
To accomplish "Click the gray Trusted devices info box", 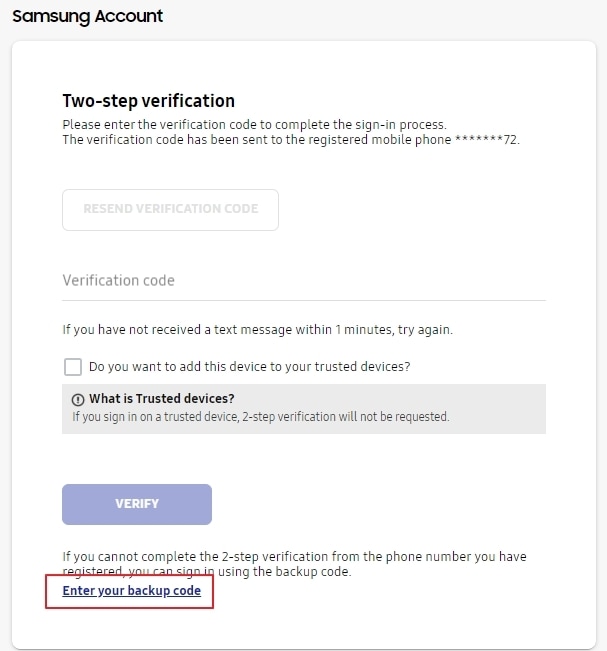I will pos(304,409).
